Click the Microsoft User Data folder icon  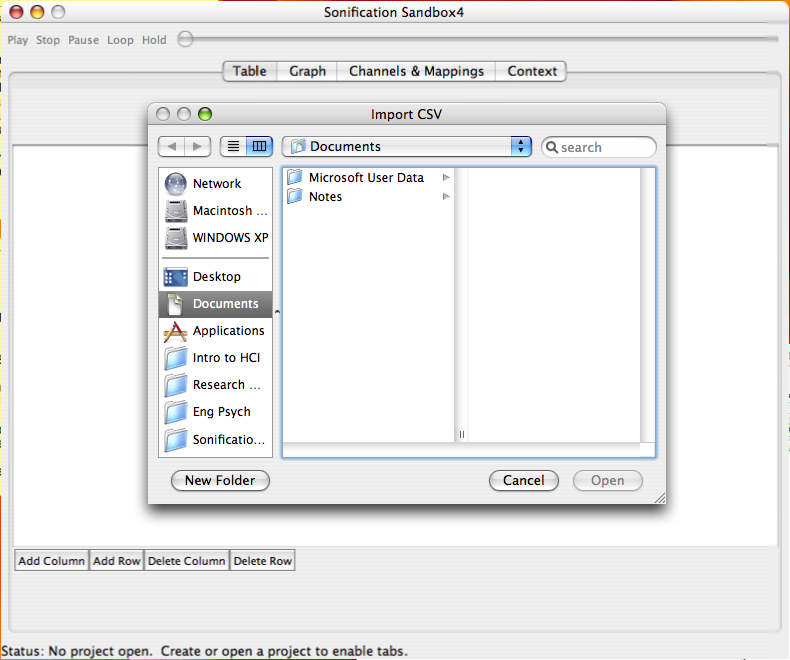pyautogui.click(x=295, y=177)
